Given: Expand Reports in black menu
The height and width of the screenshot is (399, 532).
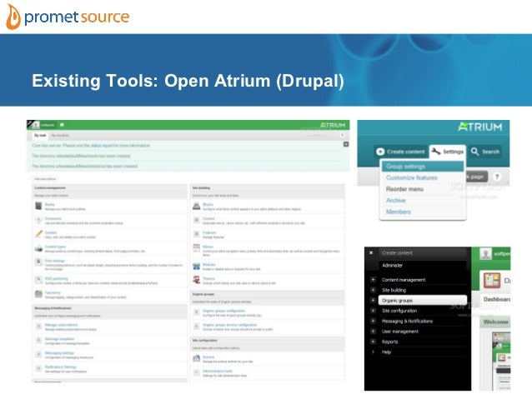Looking at the screenshot, I should tap(373, 342).
